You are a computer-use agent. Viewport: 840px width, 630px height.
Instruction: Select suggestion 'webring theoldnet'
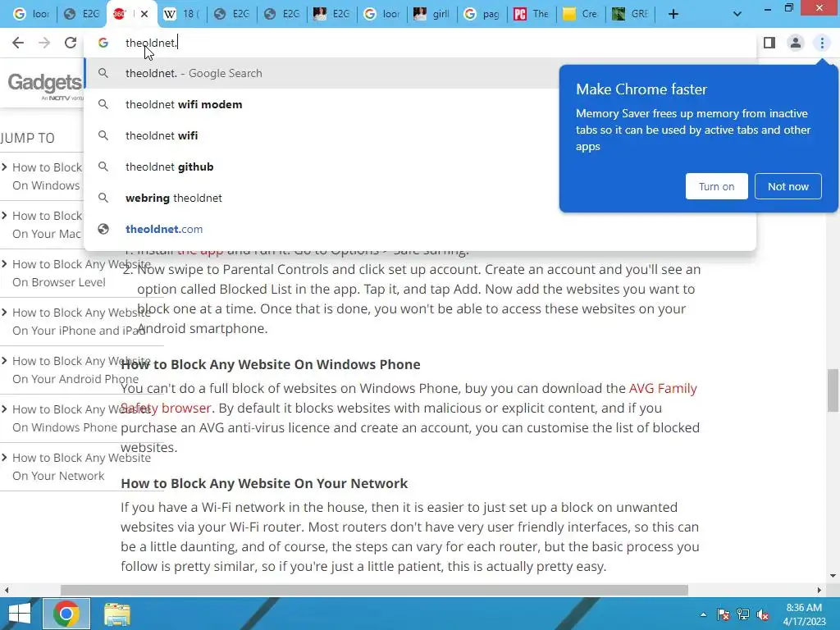[x=322, y=198]
